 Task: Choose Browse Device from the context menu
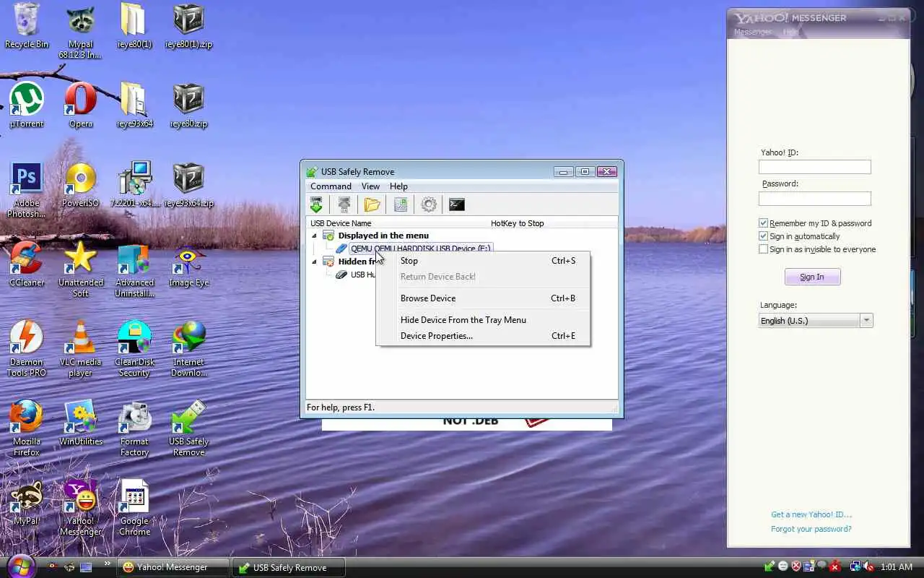click(483, 298)
